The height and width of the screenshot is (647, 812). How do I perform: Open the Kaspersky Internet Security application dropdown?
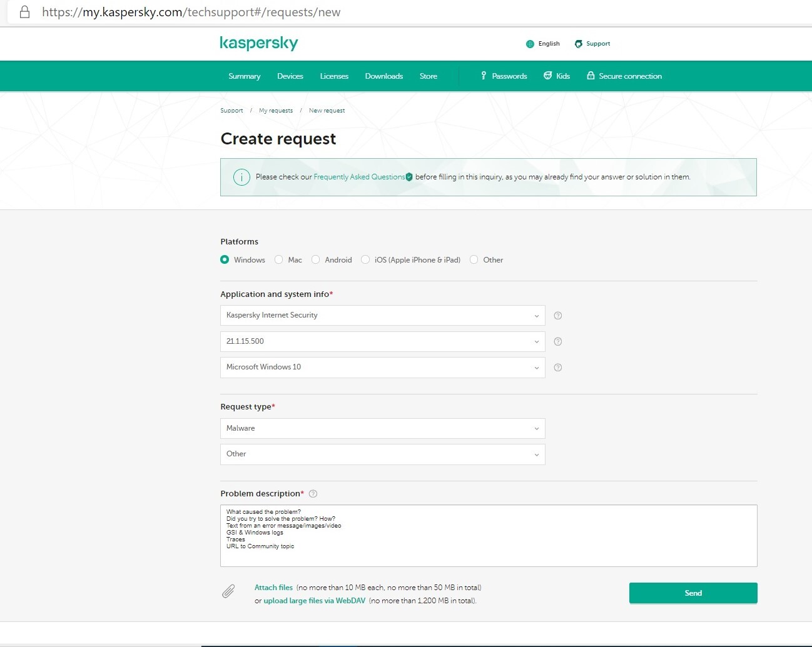point(383,315)
